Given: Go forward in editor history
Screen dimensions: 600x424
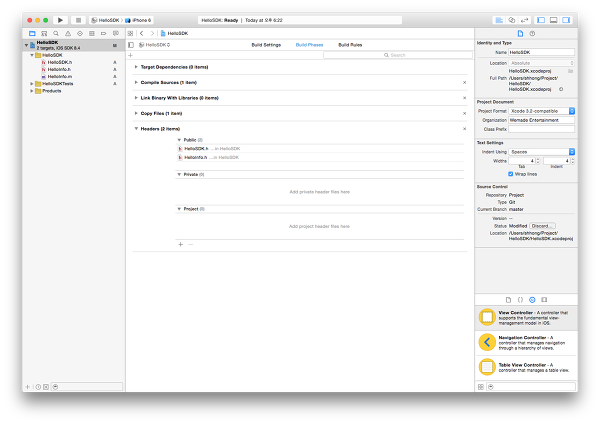Looking at the screenshot, I should (x=152, y=34).
